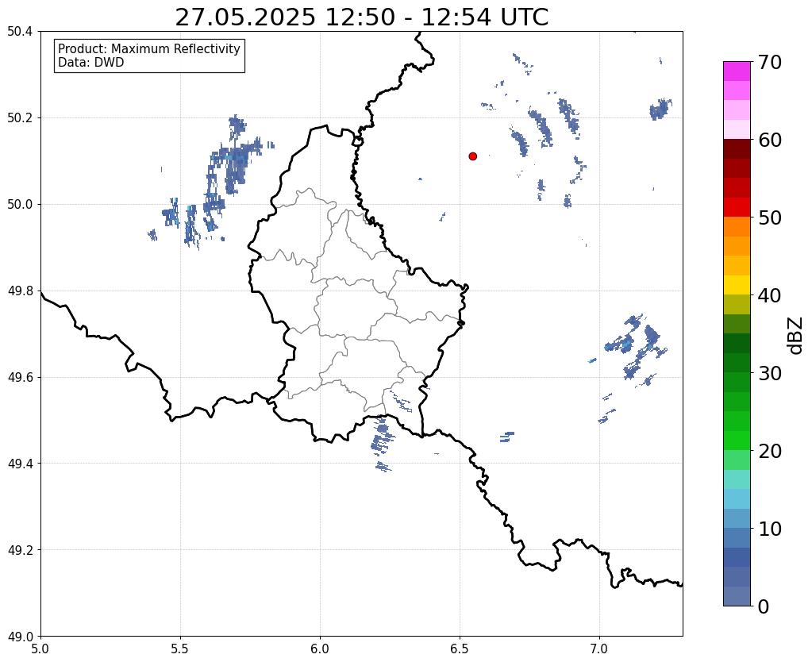
Task: Click the colorbar tick label 60
Action: pyautogui.click(x=770, y=140)
